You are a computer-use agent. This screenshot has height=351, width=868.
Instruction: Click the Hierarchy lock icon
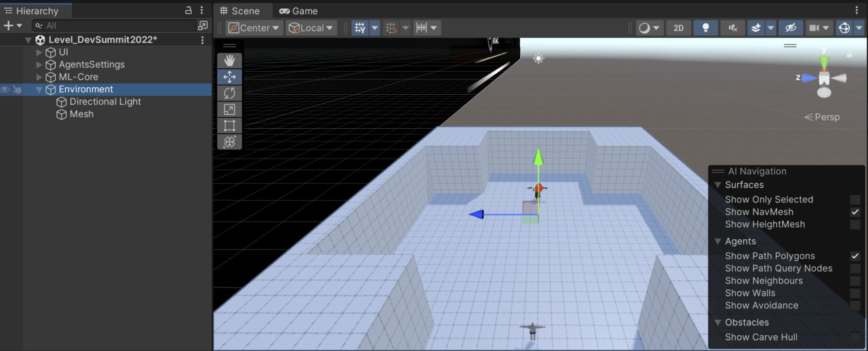pos(189,11)
